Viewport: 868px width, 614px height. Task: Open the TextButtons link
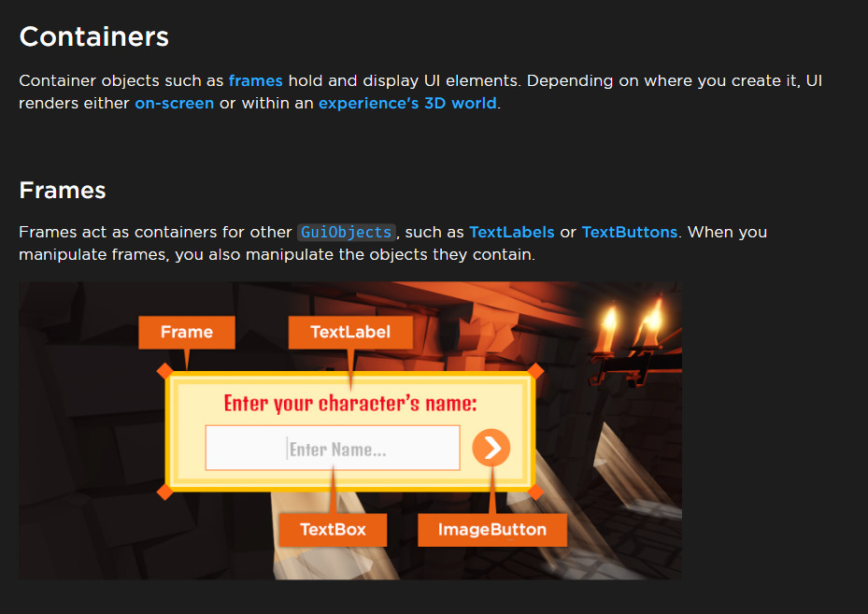[x=630, y=232]
